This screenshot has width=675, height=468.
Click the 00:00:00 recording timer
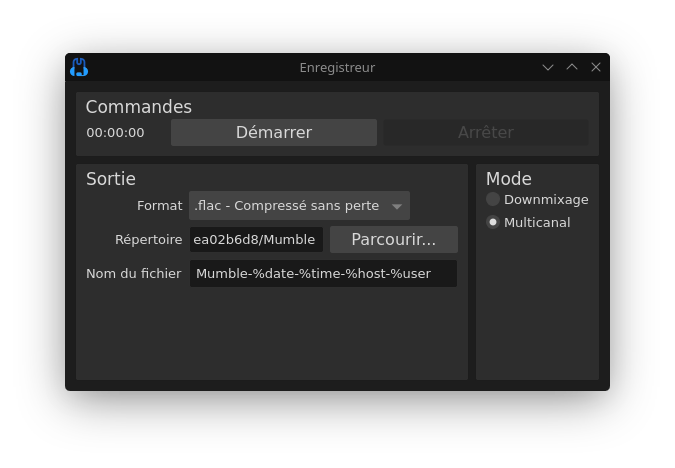[115, 133]
